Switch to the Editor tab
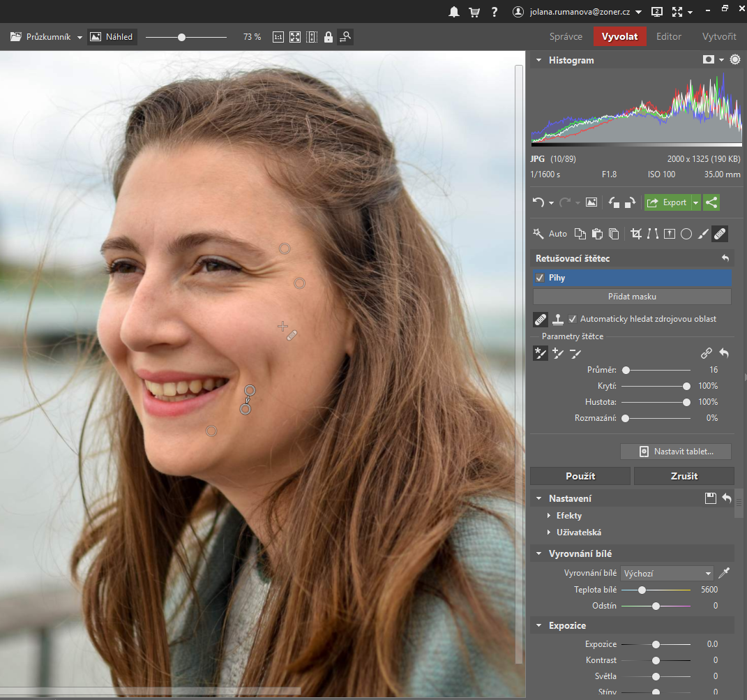 pos(669,36)
